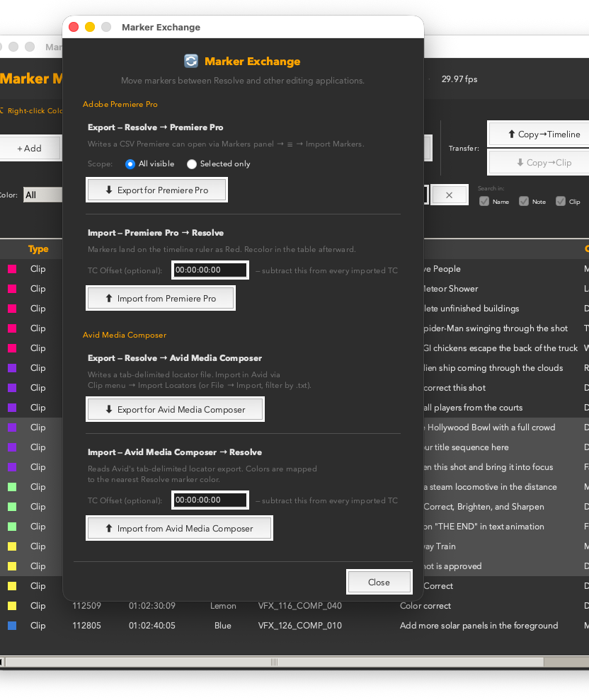Click Import from Avid Media Composer button
Image resolution: width=589 pixels, height=700 pixels.
coord(180,529)
